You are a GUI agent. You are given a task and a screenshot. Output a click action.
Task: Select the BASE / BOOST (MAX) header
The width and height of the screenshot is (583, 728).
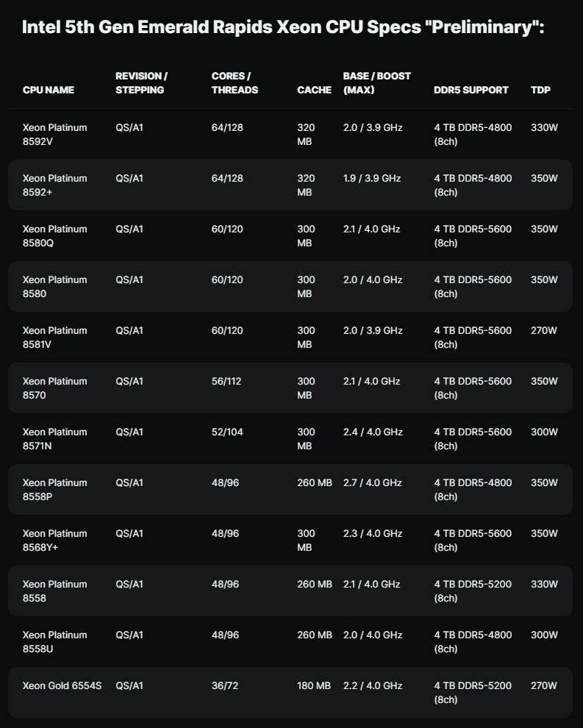(377, 83)
